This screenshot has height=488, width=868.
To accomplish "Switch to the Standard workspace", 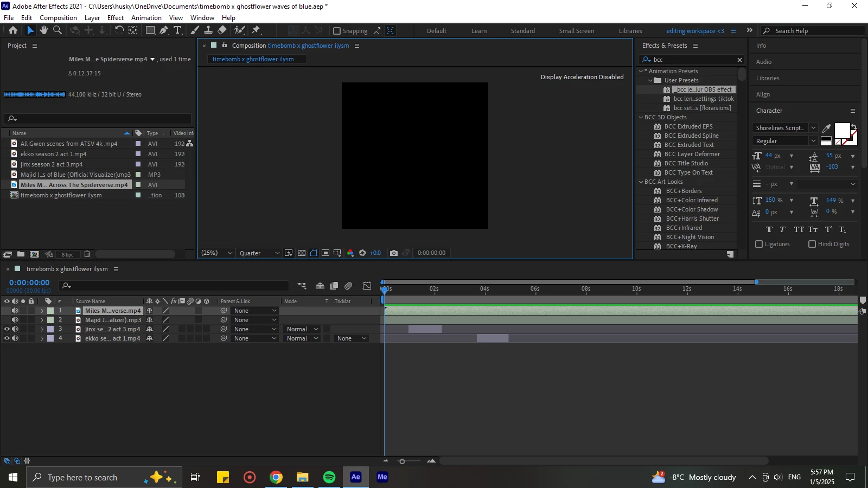I will click(523, 31).
